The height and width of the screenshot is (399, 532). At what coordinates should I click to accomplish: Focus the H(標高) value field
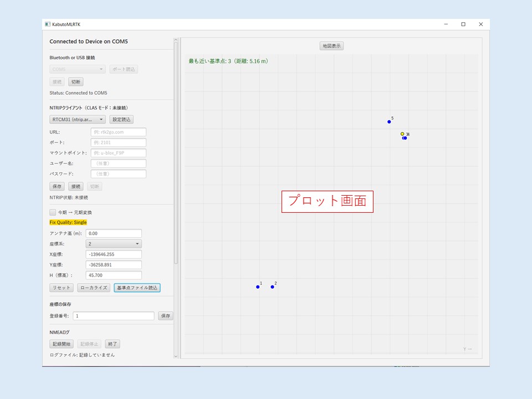(x=114, y=275)
